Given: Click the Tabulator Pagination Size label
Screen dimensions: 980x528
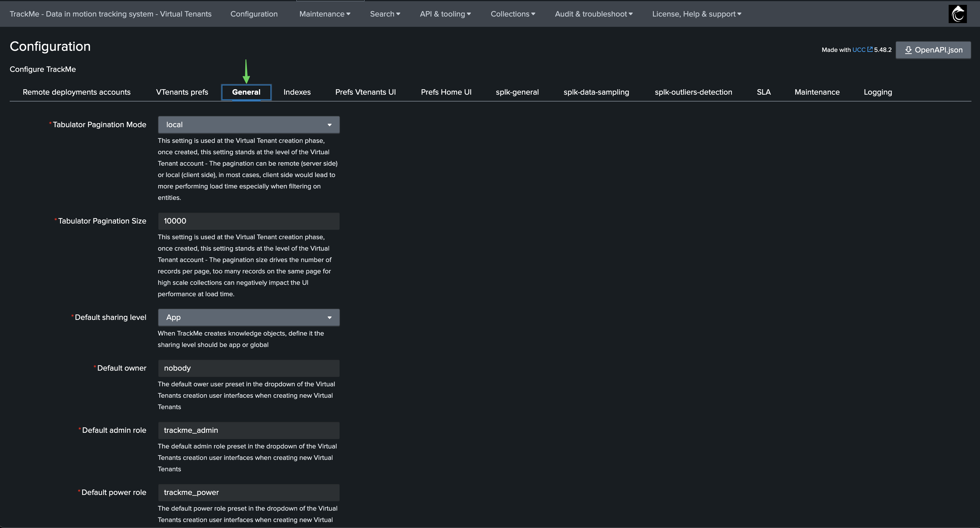Looking at the screenshot, I should 102,221.
